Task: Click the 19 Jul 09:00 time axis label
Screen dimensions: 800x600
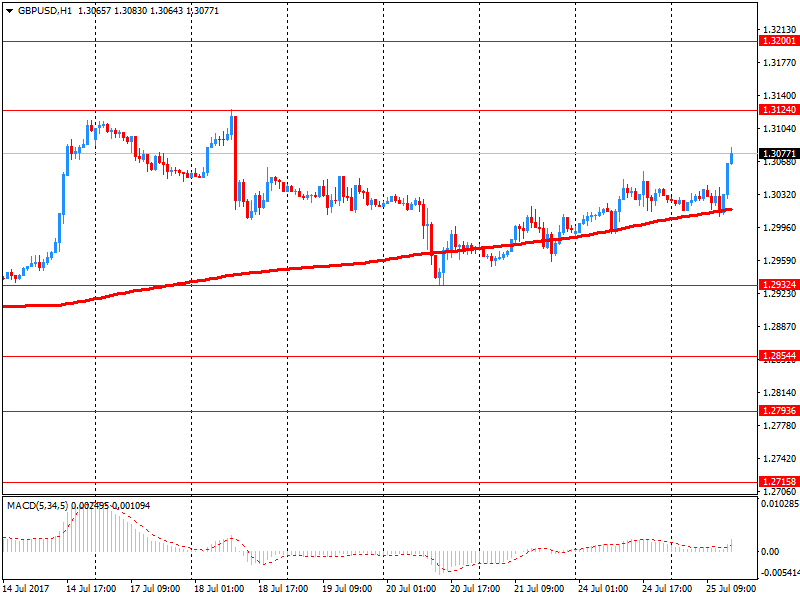Action: click(x=347, y=589)
